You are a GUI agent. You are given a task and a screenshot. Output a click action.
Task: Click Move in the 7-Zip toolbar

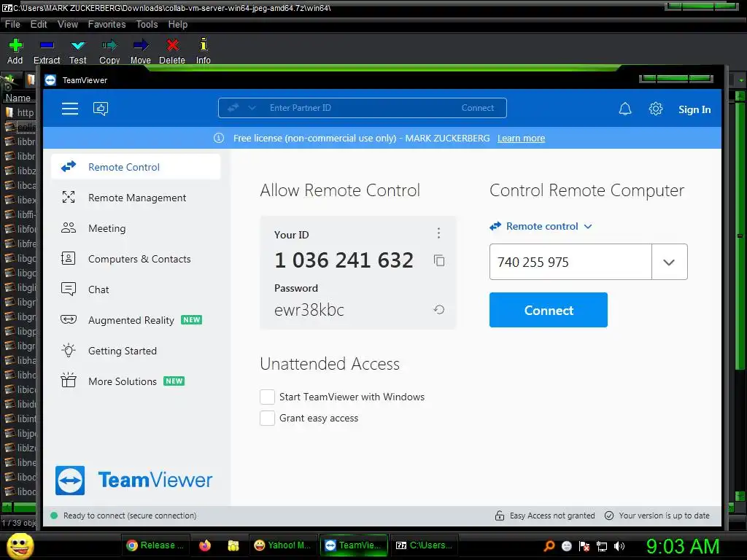point(141,51)
